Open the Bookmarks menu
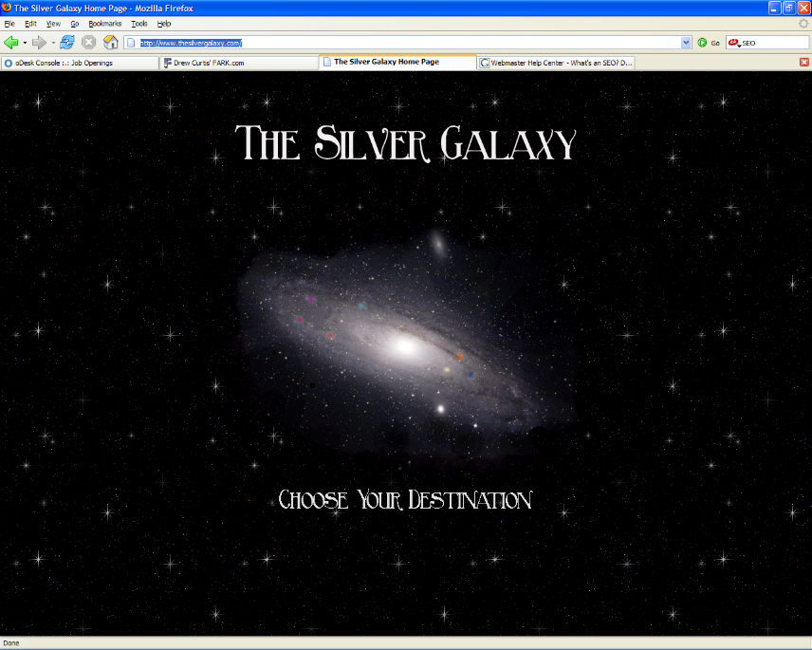The height and width of the screenshot is (650, 812). pos(105,24)
